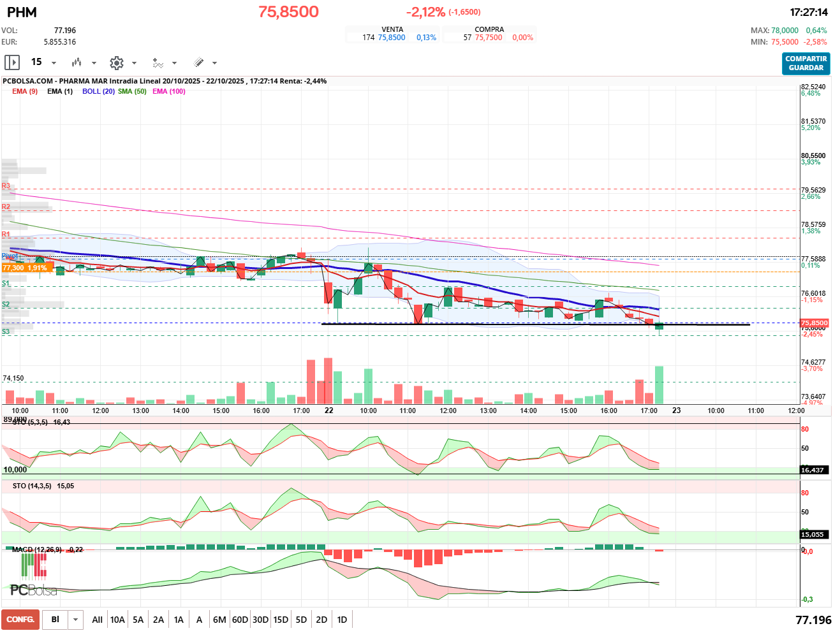
Task: Click the candlestick chart type icon
Action: point(77,62)
